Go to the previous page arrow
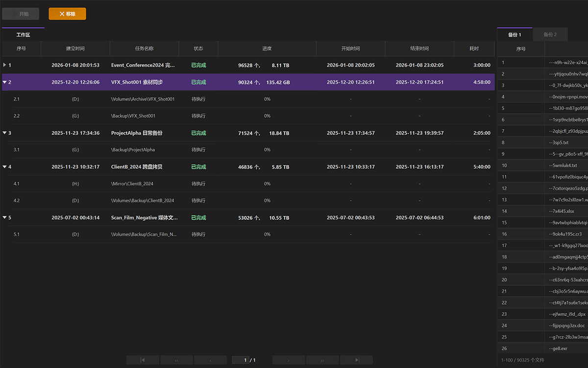The width and height of the screenshot is (588, 368). tap(210, 360)
